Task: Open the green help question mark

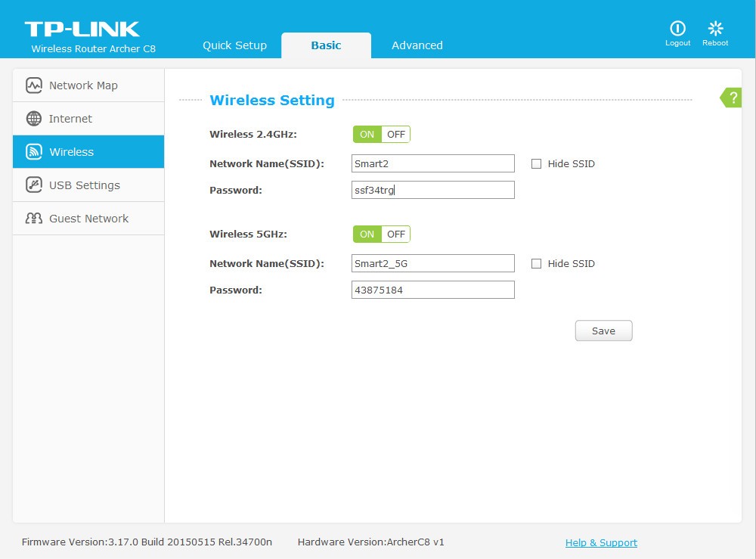Action: coord(732,98)
